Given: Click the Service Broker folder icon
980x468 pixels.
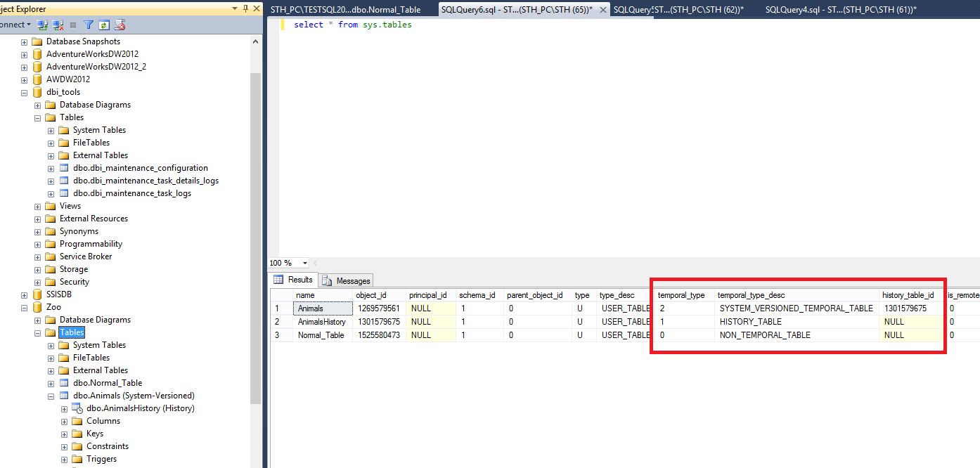Looking at the screenshot, I should pyautogui.click(x=51, y=256).
